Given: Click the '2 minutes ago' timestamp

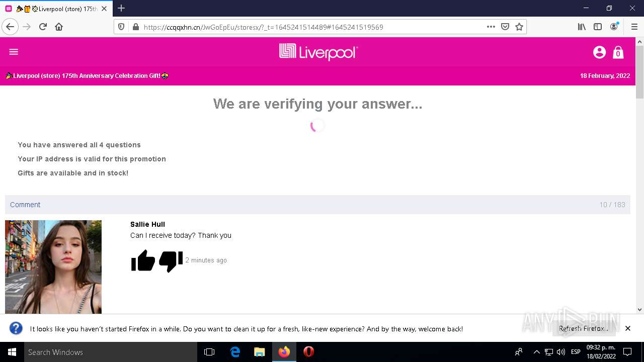Looking at the screenshot, I should 206,260.
